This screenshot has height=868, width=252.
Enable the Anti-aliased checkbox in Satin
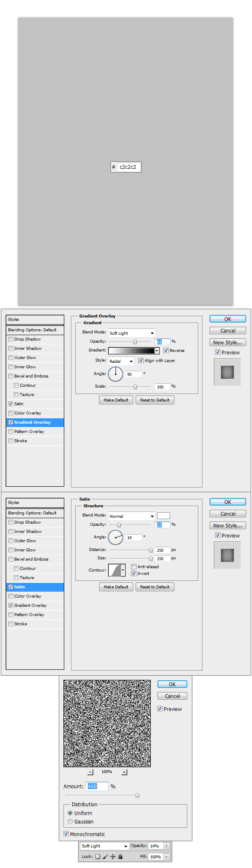point(134,566)
